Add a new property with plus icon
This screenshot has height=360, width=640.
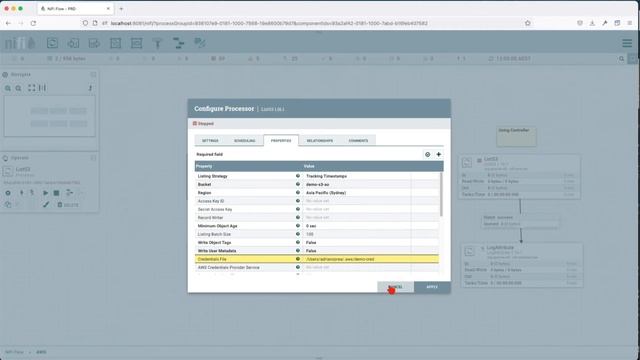[438, 154]
